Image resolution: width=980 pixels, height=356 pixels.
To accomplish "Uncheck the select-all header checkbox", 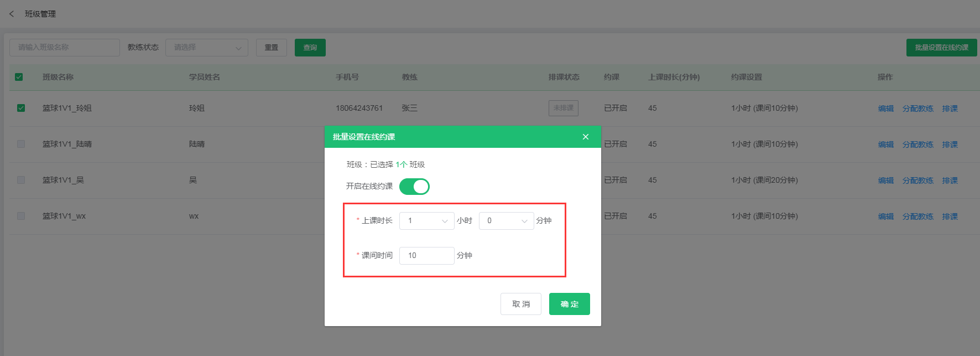I will [x=19, y=77].
